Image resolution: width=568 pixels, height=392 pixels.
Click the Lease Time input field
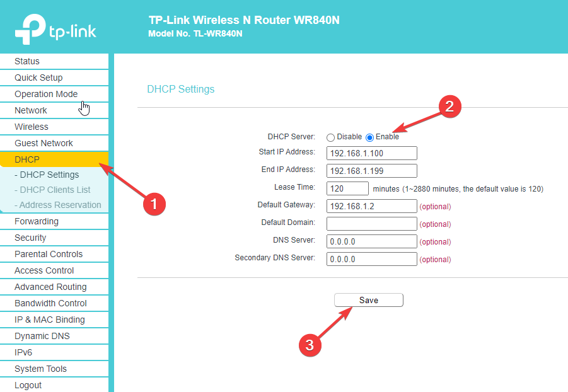coord(347,188)
